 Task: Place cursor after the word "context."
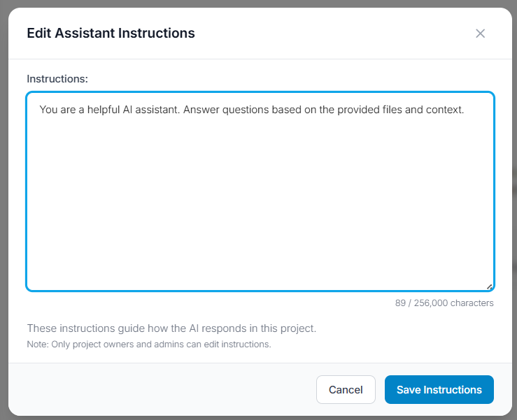click(465, 110)
